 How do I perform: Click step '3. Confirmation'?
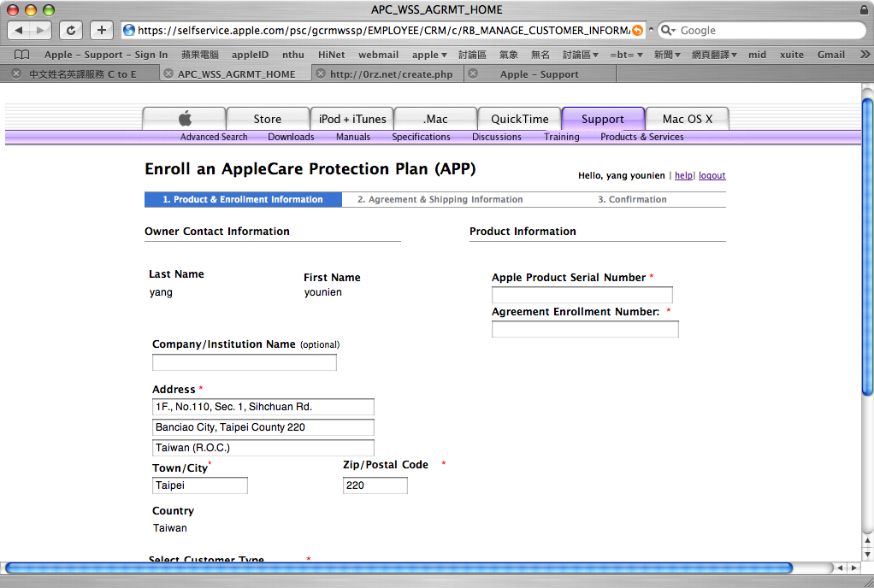coord(632,199)
